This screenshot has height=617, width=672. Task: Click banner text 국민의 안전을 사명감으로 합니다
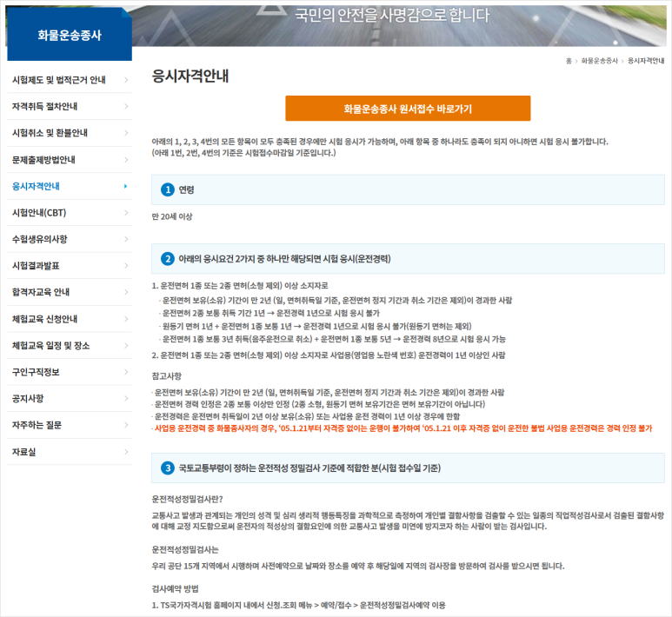tap(392, 16)
